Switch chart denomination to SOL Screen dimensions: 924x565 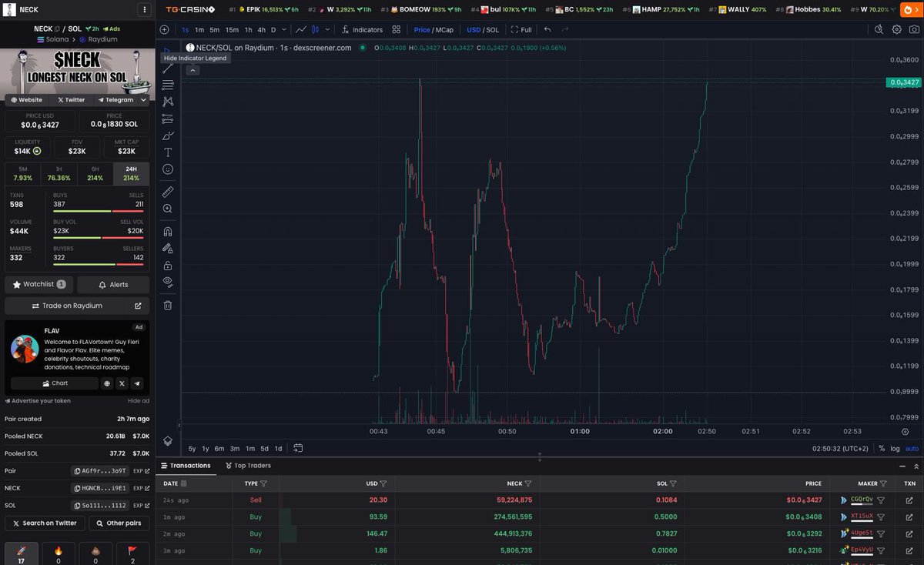(493, 30)
